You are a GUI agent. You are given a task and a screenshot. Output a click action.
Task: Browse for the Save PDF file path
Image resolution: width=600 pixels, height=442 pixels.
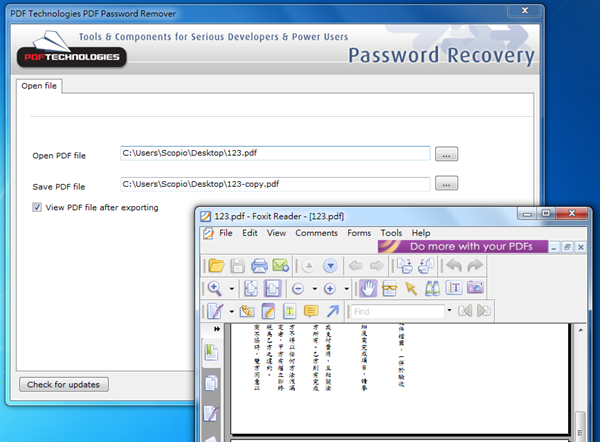[x=446, y=183]
